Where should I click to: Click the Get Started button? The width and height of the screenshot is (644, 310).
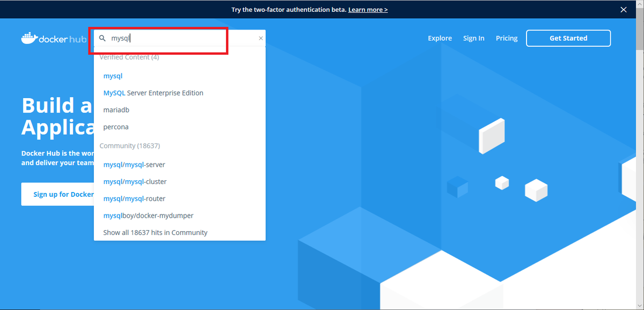tap(568, 38)
